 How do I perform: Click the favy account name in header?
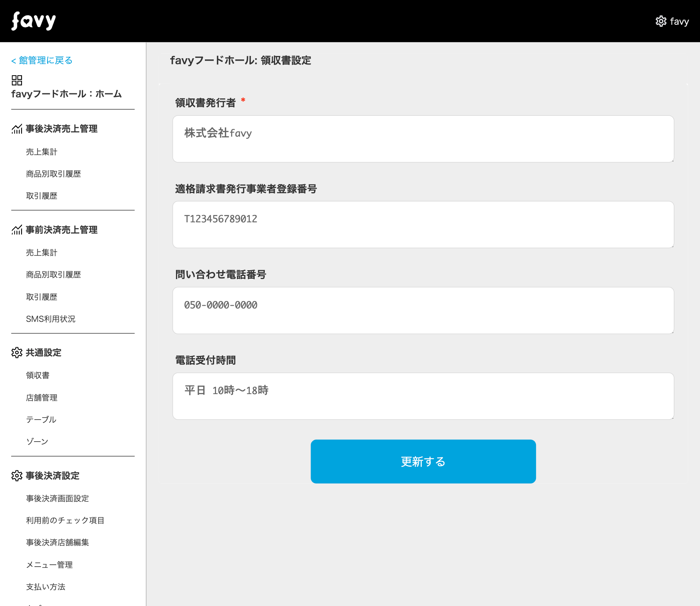pyautogui.click(x=680, y=22)
